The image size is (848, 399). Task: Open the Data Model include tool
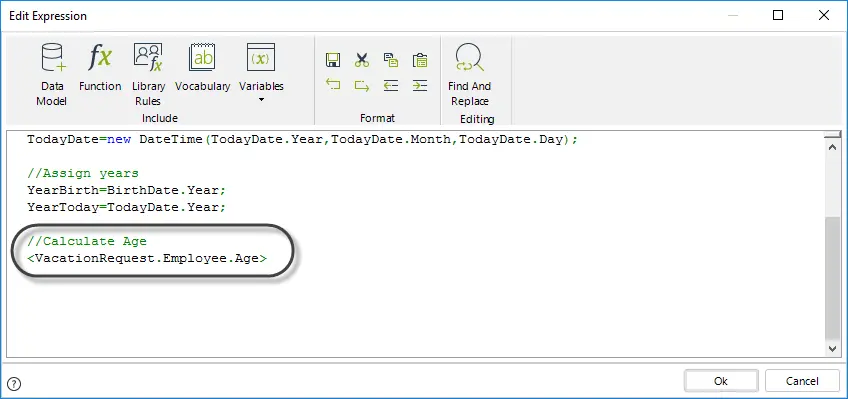(52, 75)
